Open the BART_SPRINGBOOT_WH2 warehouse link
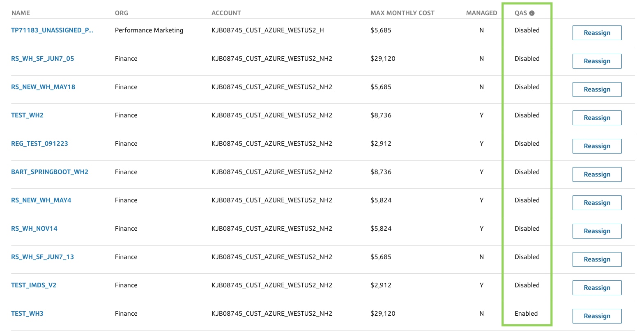The width and height of the screenshot is (644, 335). pos(49,172)
